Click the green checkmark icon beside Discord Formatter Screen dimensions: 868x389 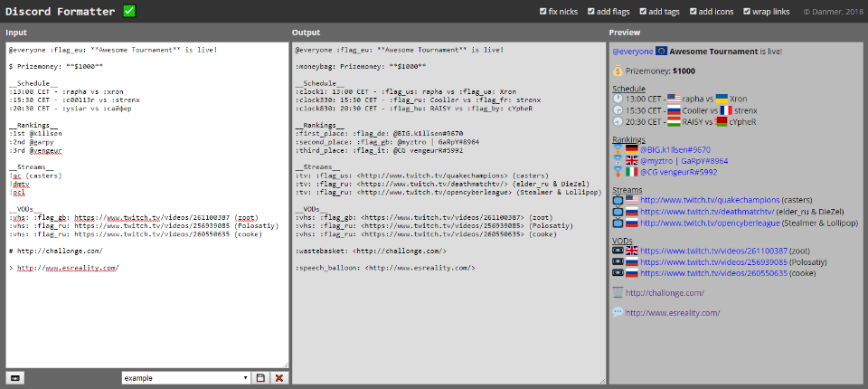[129, 11]
